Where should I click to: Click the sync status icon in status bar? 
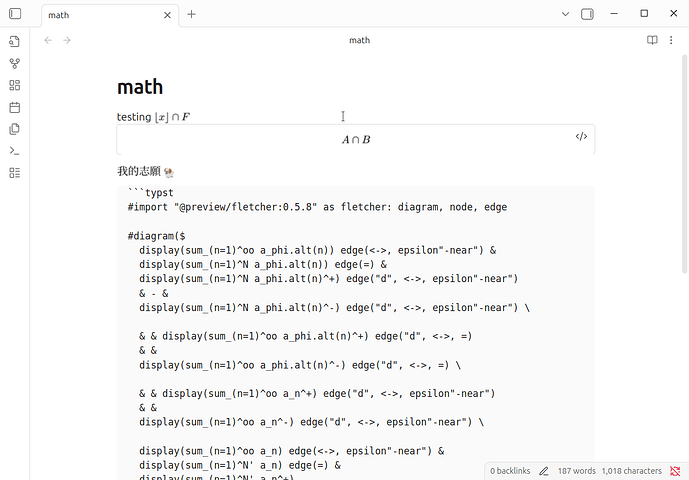(672, 470)
